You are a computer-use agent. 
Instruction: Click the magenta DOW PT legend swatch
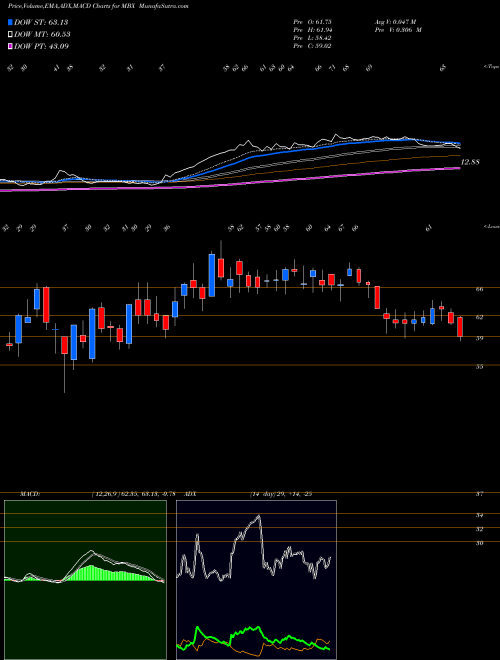click(11, 46)
